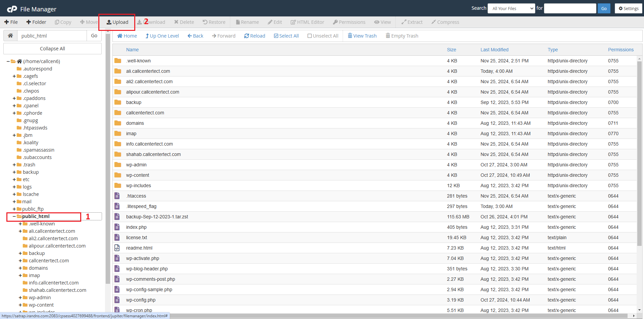This screenshot has height=319, width=644.
Task: Open View Trash
Action: pyautogui.click(x=362, y=36)
